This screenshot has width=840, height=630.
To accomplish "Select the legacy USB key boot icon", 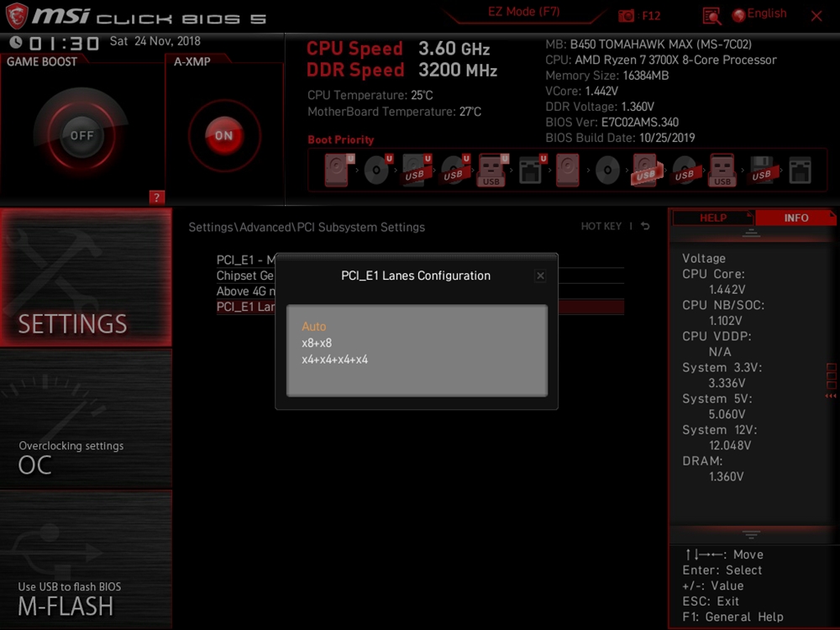I will 722,170.
